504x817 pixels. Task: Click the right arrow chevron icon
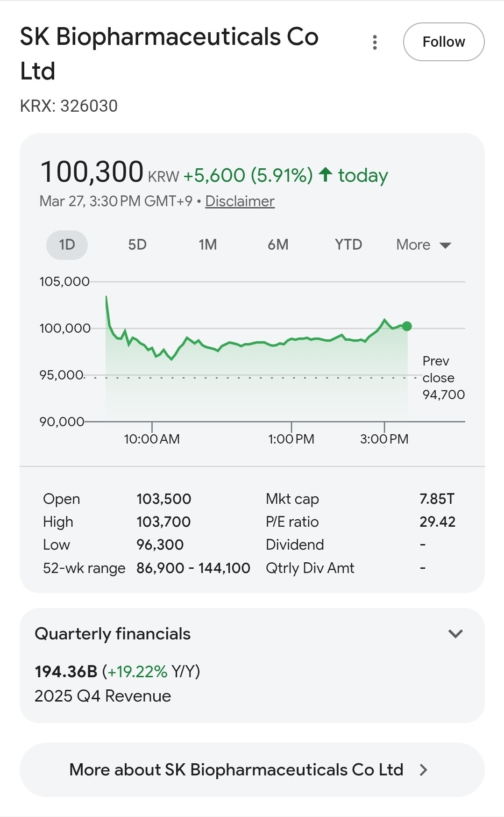[423, 770]
